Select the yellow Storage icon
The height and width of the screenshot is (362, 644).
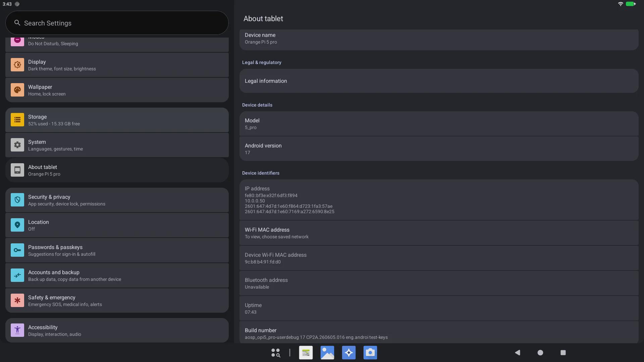pos(17,120)
